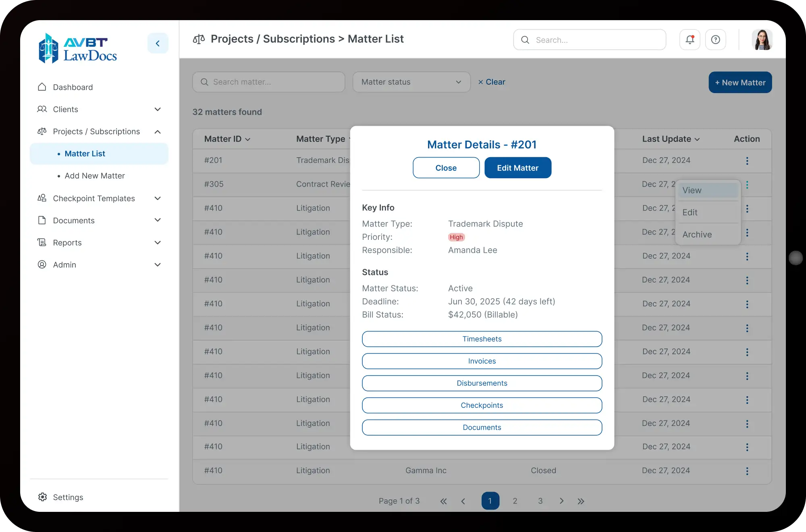Click the AVBT LawDocs logo
The width and height of the screenshot is (806, 532).
tap(78, 48)
